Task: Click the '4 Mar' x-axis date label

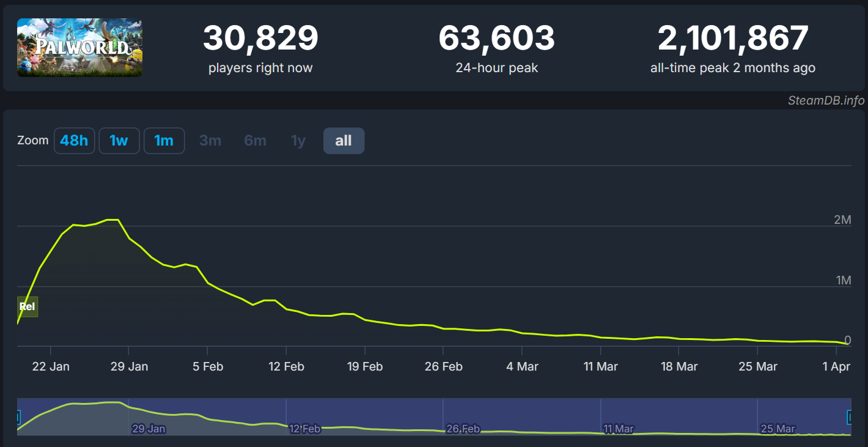Action: click(522, 366)
